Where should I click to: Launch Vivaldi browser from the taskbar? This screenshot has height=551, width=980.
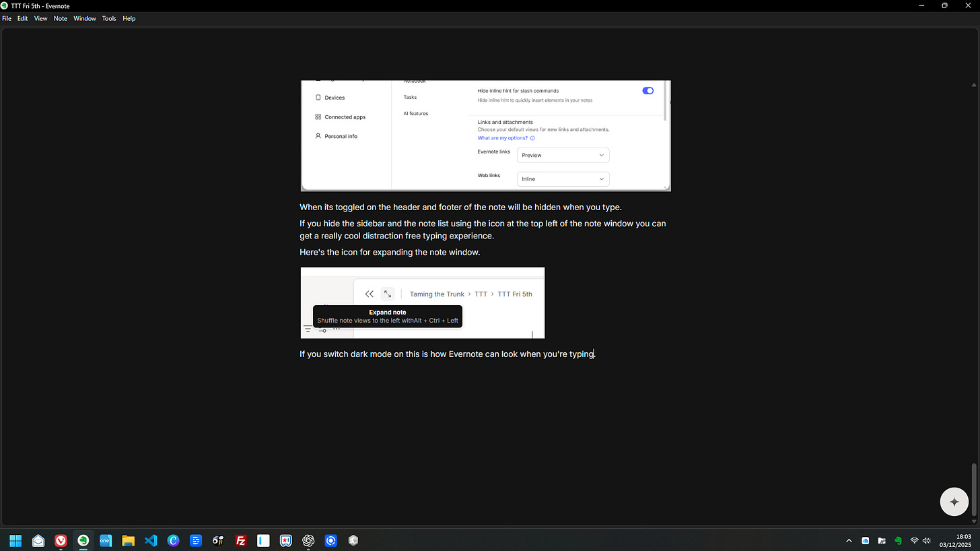pos(61,540)
